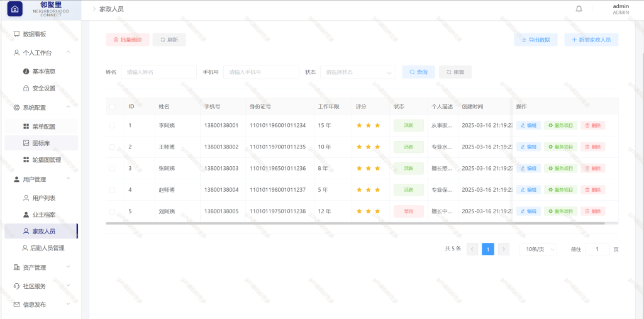Expand the 社区服务 menu chevron

tap(68, 286)
